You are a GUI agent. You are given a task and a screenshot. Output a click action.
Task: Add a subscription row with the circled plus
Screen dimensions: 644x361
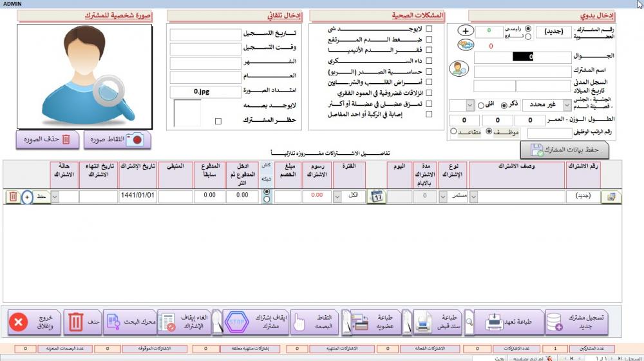[27, 197]
